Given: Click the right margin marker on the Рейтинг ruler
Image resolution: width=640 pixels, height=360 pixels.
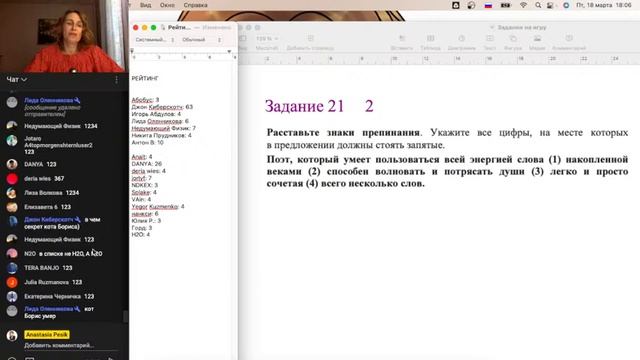Looking at the screenshot, I should [x=229, y=51].
